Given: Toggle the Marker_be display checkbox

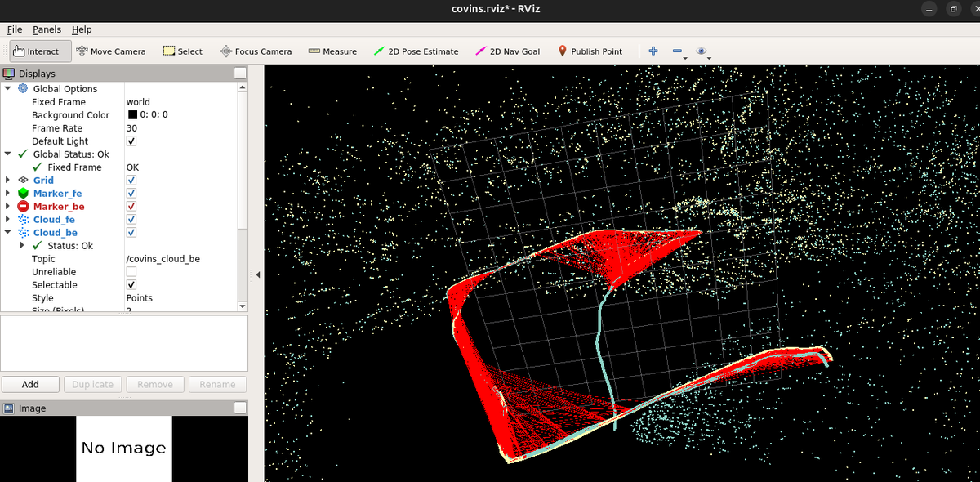Looking at the screenshot, I should pyautogui.click(x=131, y=206).
